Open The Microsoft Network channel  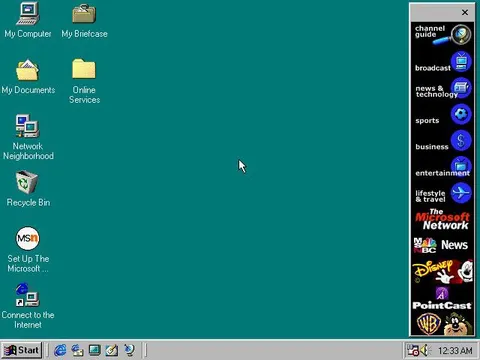coord(442,220)
